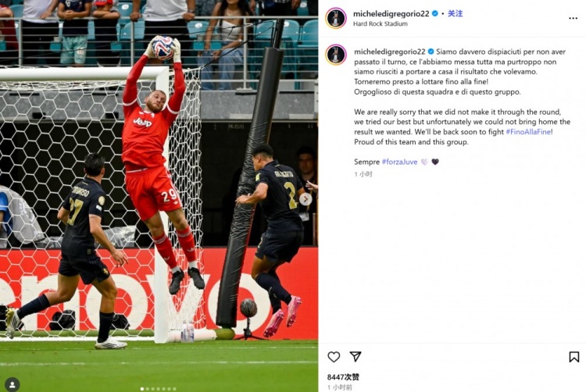Open the three-dot more options menu
586x392 pixels.
573,18
